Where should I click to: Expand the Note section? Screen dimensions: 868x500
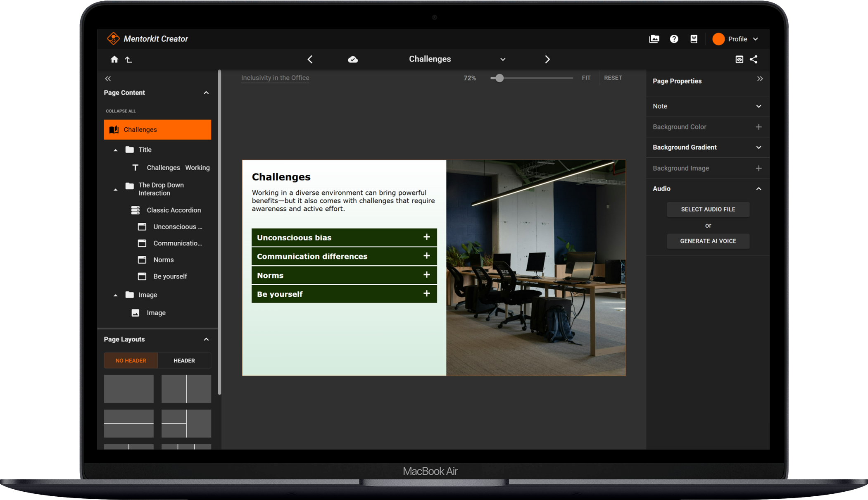[759, 106]
